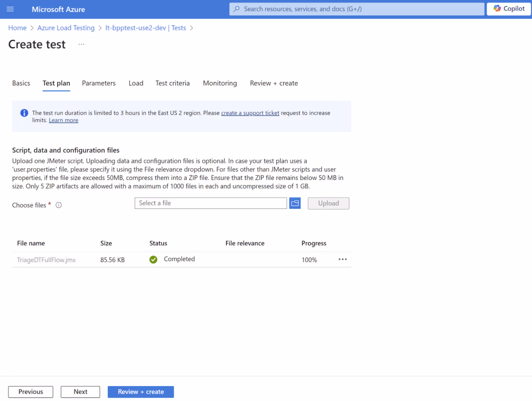Click the Previous button
Viewport: 532px width, 401px height.
pyautogui.click(x=31, y=392)
